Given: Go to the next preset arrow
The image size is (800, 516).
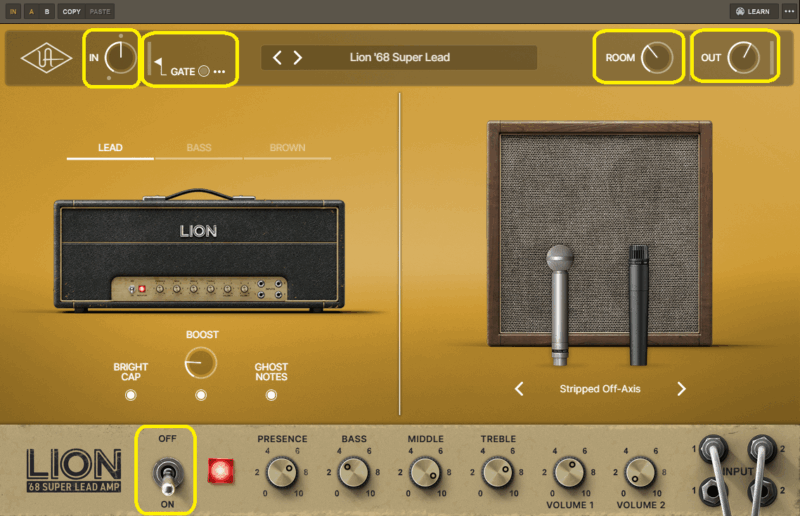Looking at the screenshot, I should [x=297, y=58].
